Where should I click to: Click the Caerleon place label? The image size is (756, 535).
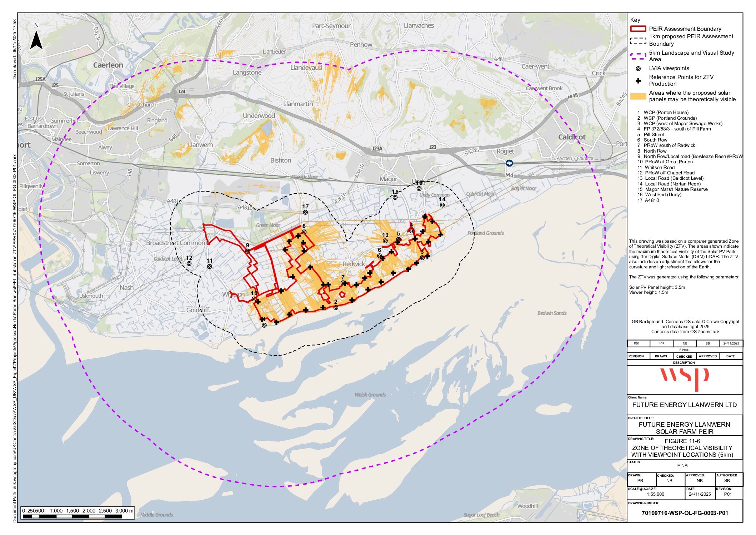108,65
